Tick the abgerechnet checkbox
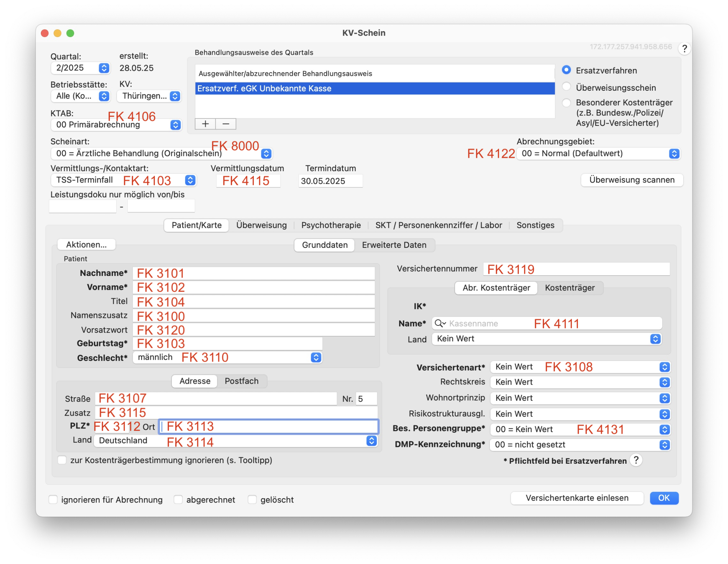Viewport: 728px width, 564px height. [178, 499]
